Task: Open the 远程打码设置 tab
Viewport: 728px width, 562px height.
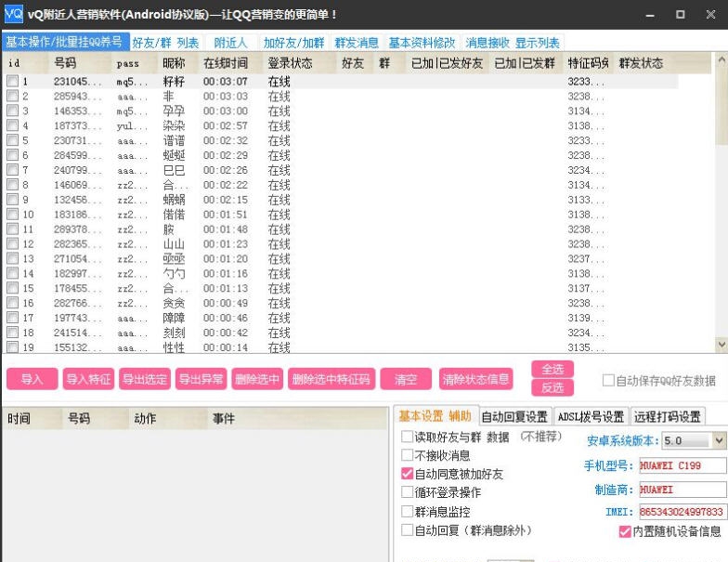Action: [x=668, y=417]
